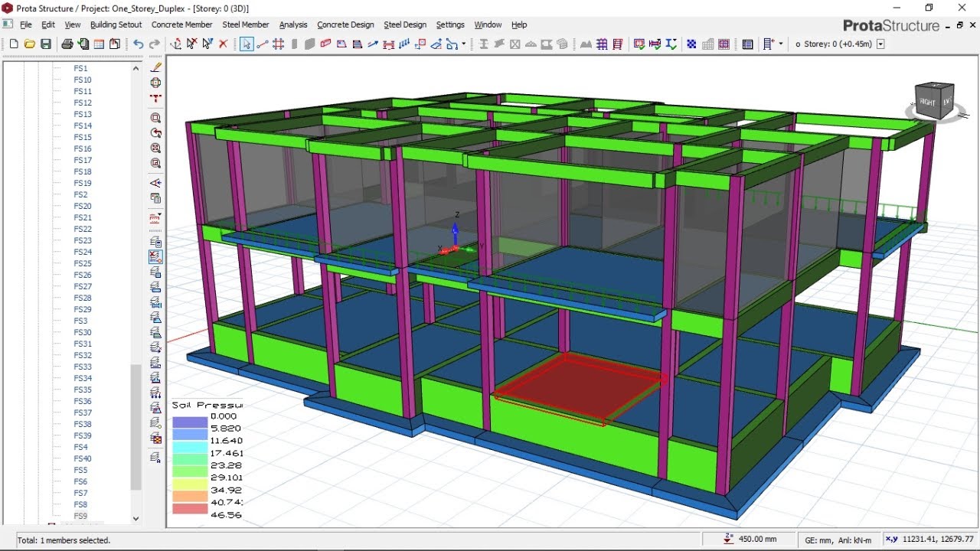Viewport: 980px width, 551px height.
Task: Click the orthogonal axis grid tool
Action: [x=279, y=44]
